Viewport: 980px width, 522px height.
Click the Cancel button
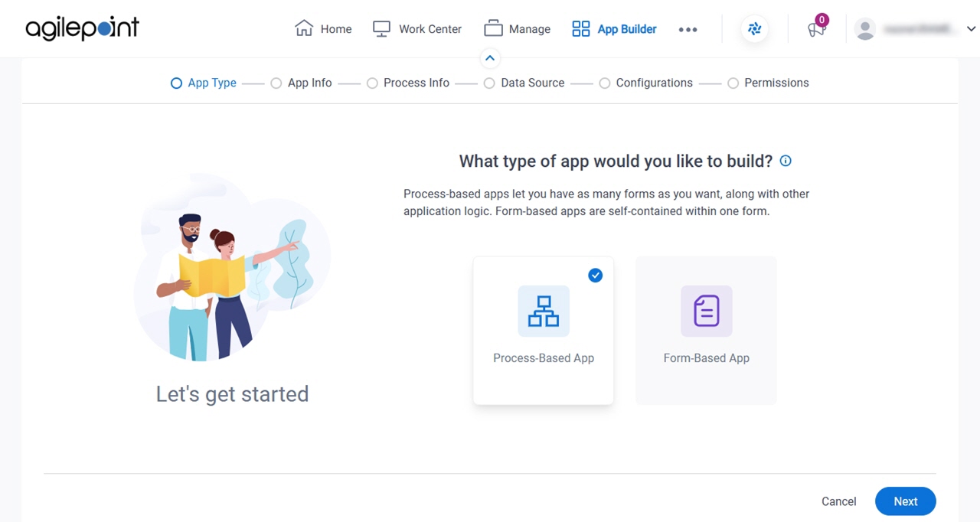[x=839, y=501]
